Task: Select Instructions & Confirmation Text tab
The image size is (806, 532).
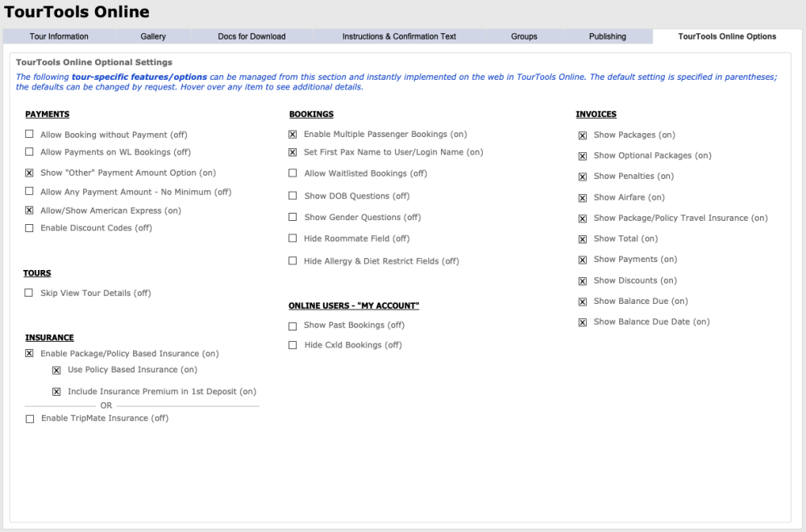Action: 399,36
